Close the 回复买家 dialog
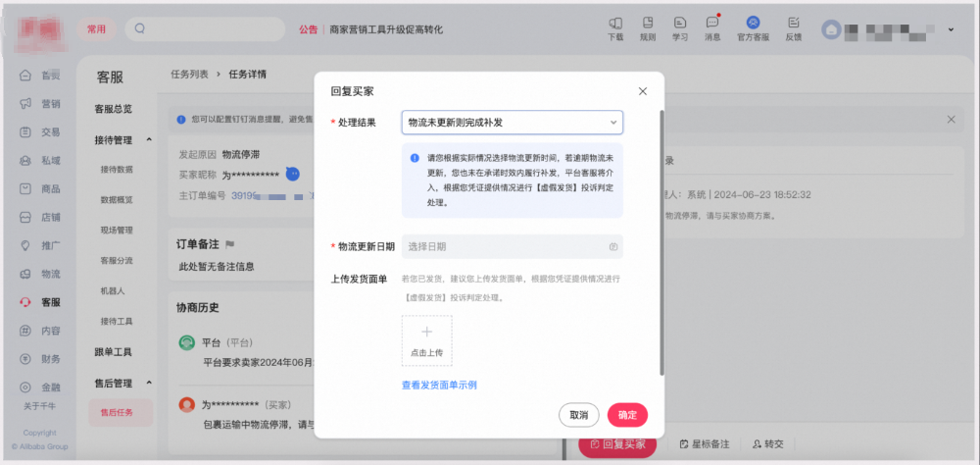Screen dimensions: 980x465 pyautogui.click(x=643, y=91)
